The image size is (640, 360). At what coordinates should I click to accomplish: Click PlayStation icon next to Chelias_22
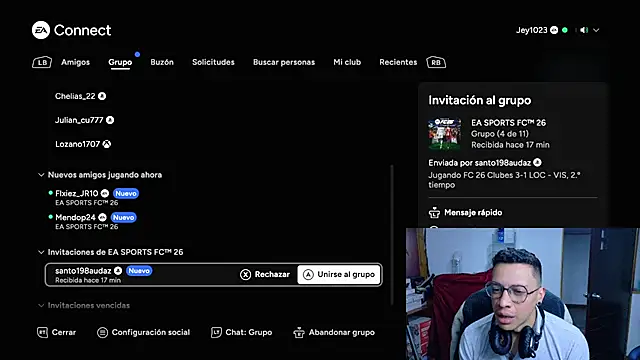102,96
